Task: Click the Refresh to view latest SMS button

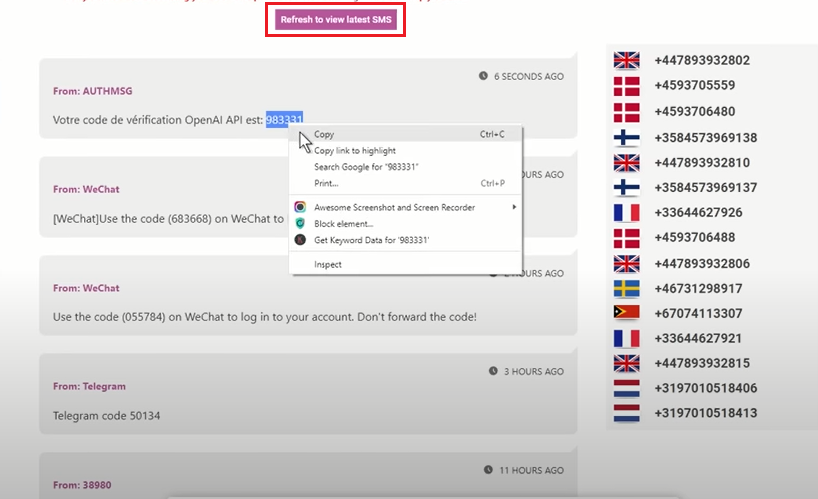Action: 335,20
